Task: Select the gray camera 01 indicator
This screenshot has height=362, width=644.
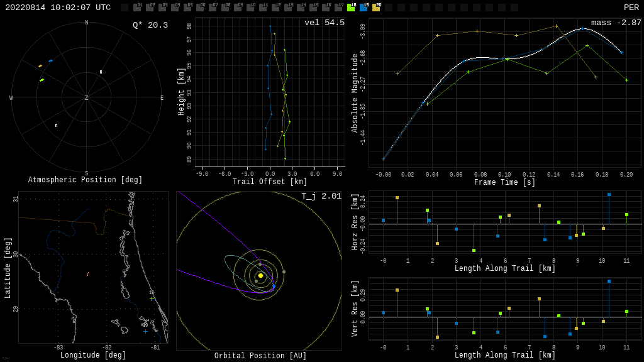Action: pyautogui.click(x=137, y=8)
